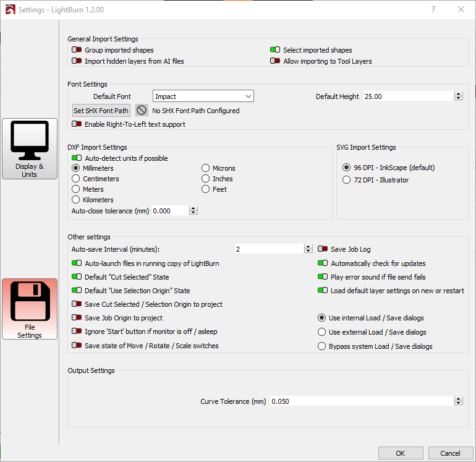476x462 pixels.
Task: Decrease Auto-save Interval with down arrow
Action: (308, 251)
